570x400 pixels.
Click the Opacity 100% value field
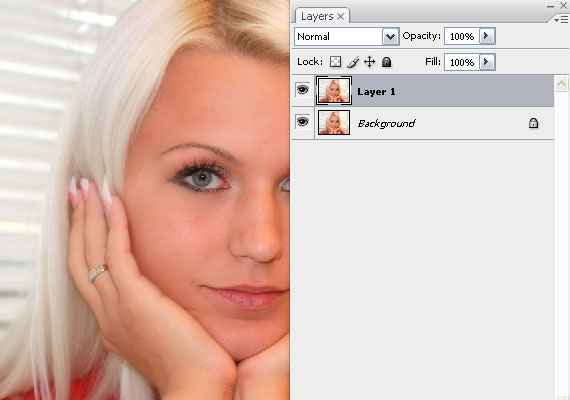click(462, 36)
